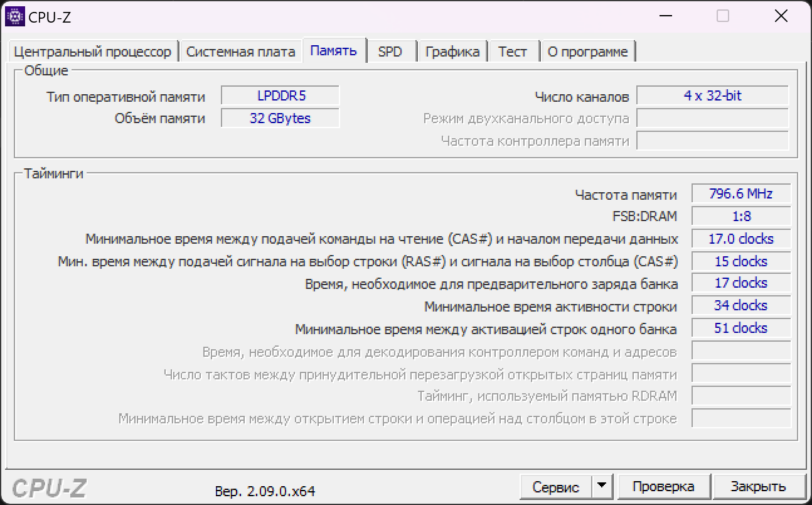The width and height of the screenshot is (812, 505).
Task: Click the 796.6 MHz frequency value
Action: [741, 194]
